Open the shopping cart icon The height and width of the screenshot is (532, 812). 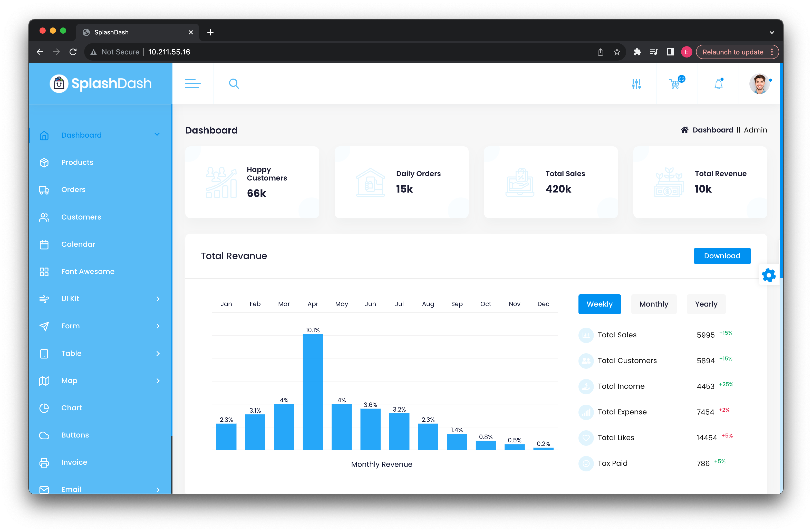tap(675, 84)
